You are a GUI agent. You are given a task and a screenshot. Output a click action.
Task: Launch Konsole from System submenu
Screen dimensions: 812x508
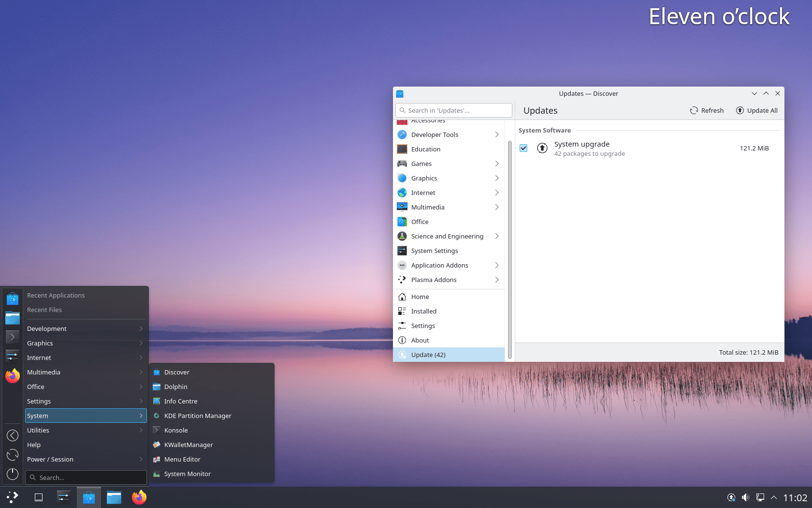point(212,430)
